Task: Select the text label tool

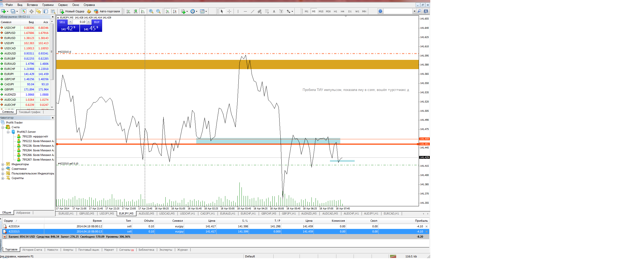Action: click(x=281, y=11)
